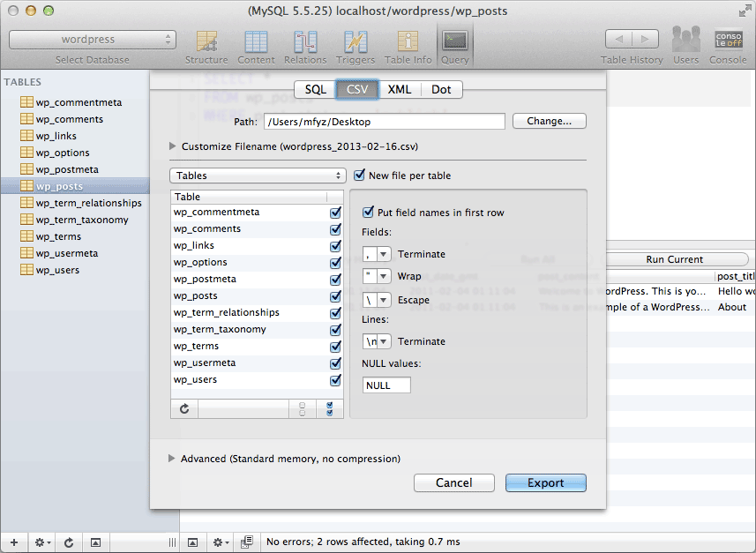The height and width of the screenshot is (553, 756).
Task: Expand Customize Filename section
Action: [x=172, y=146]
